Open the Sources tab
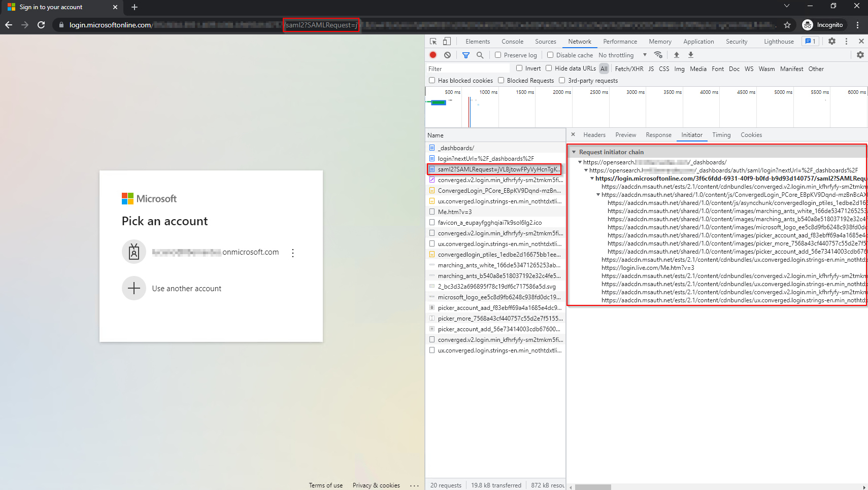 (x=546, y=42)
